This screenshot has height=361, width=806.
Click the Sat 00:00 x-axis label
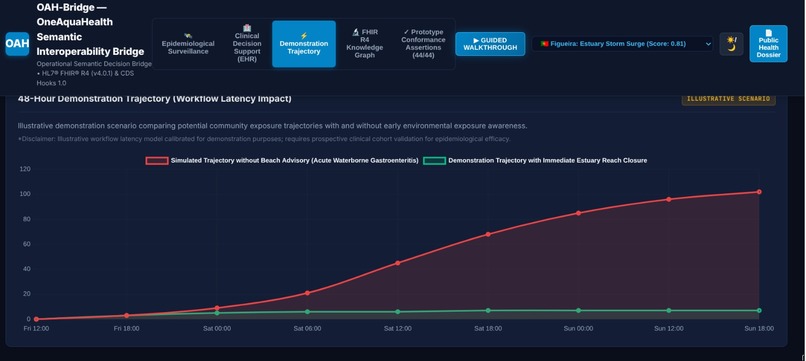tap(217, 329)
